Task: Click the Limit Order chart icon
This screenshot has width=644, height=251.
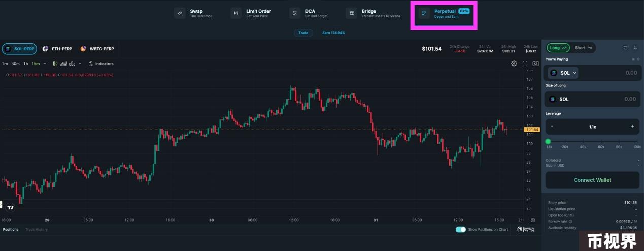Action: pyautogui.click(x=236, y=13)
